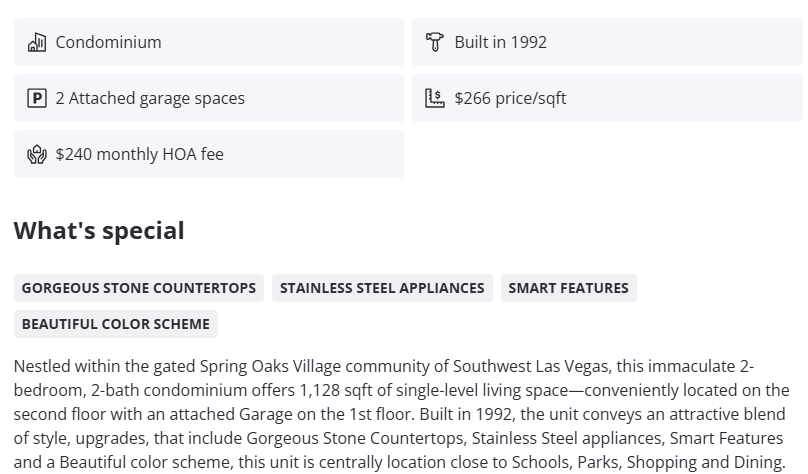Click the HOA fee hands icon
The width and height of the screenshot is (808, 474).
(x=37, y=154)
